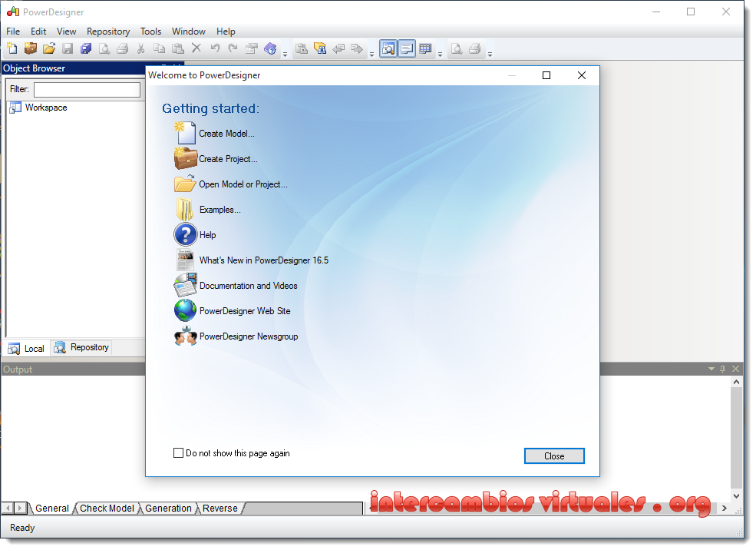The image size is (756, 550).
Task: Open PowerDesigner Newsgroup link
Action: click(249, 336)
